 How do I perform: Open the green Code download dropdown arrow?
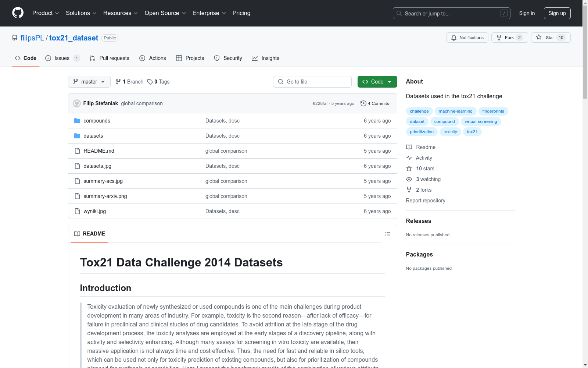click(x=389, y=82)
